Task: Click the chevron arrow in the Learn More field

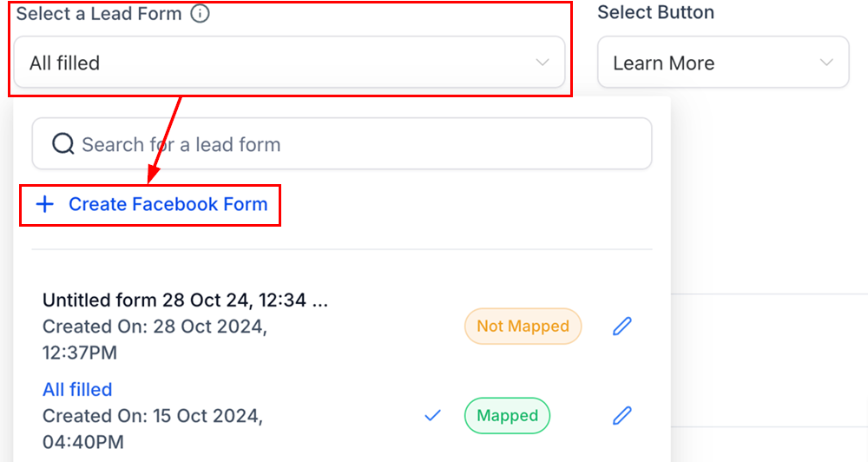Action: pos(826,63)
